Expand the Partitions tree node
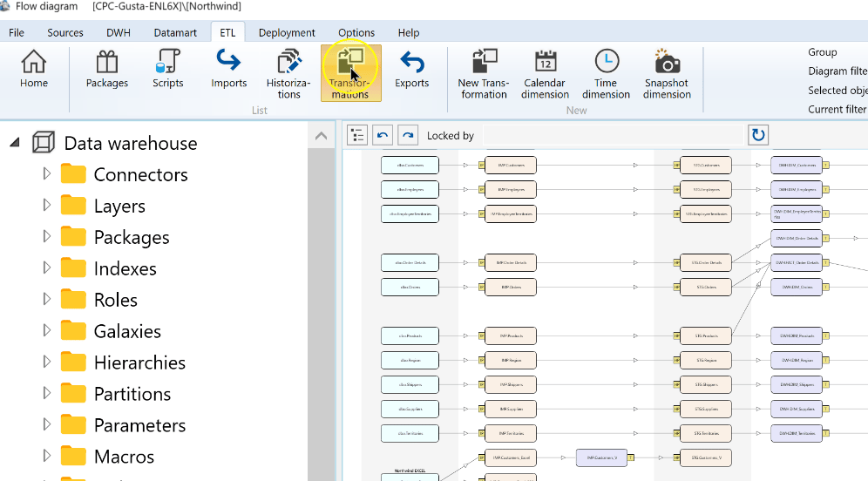The image size is (868, 481). click(x=46, y=393)
